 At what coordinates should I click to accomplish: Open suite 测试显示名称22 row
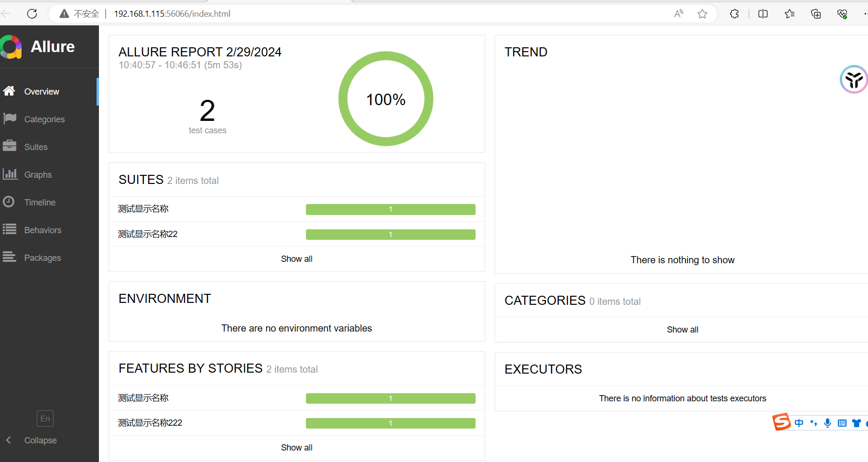coord(297,234)
